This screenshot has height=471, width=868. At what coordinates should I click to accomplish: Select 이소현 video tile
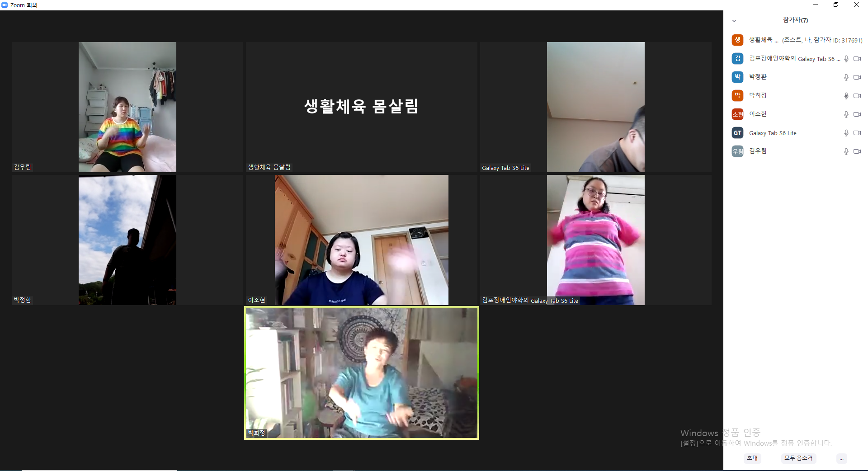(x=362, y=240)
